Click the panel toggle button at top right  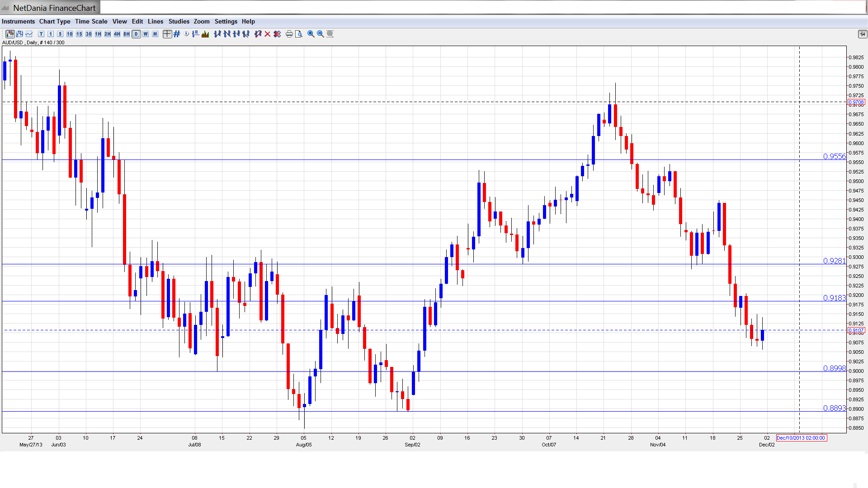[862, 34]
